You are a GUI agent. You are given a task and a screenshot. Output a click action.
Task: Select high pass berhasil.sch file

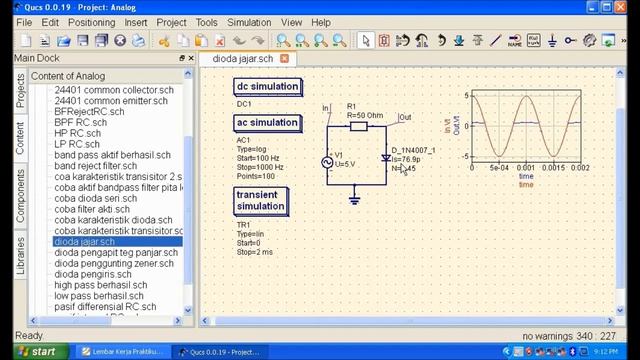click(x=100, y=285)
